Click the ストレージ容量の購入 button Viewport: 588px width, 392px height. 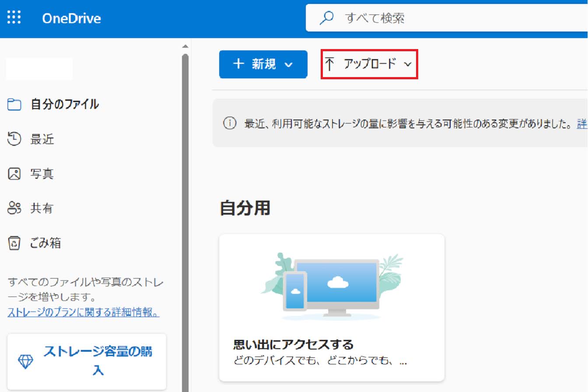point(87,361)
